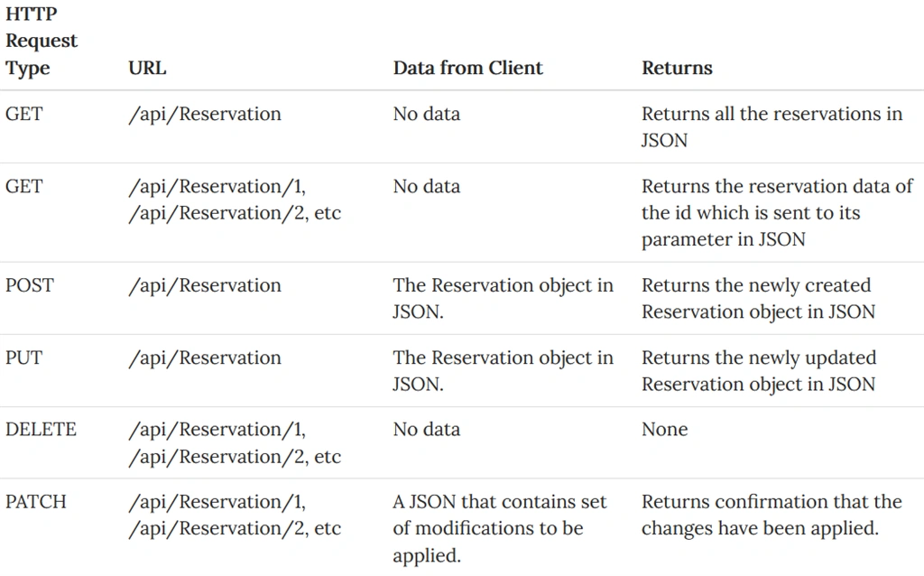Click the Data from Client header
924x576 pixels.
coord(468,68)
